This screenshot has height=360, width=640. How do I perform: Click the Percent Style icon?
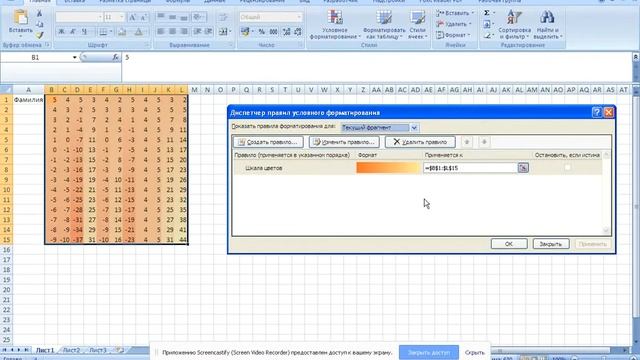(261, 31)
